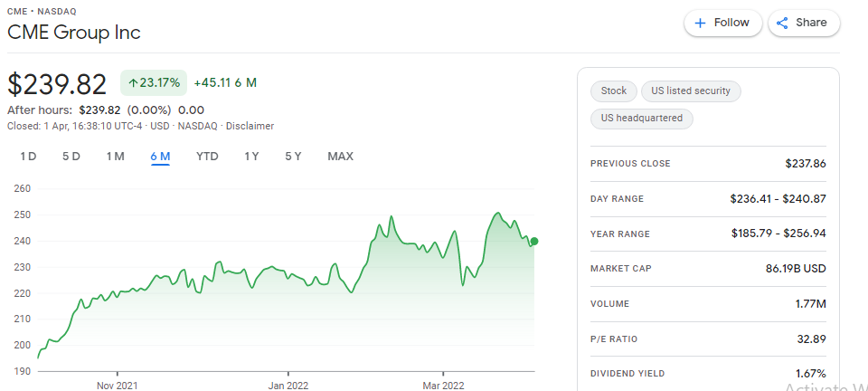This screenshot has height=391, width=868.
Task: Click the Share button
Action: pyautogui.click(x=804, y=24)
